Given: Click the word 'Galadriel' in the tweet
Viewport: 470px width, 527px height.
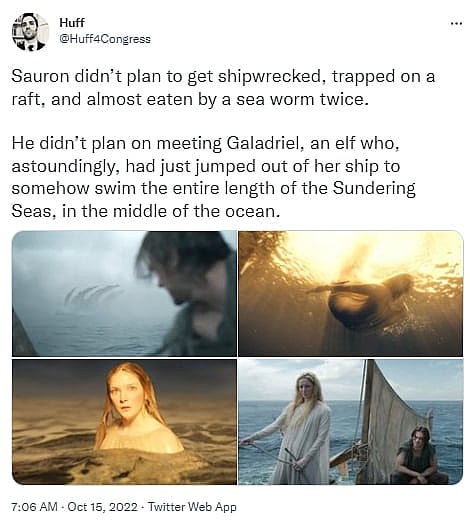Looking at the screenshot, I should [x=263, y=144].
